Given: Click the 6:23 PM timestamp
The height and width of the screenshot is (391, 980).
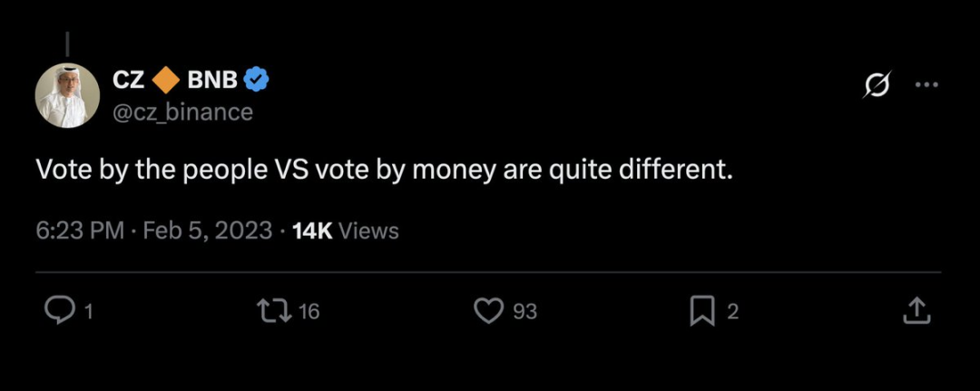Looking at the screenshot, I should click(80, 230).
